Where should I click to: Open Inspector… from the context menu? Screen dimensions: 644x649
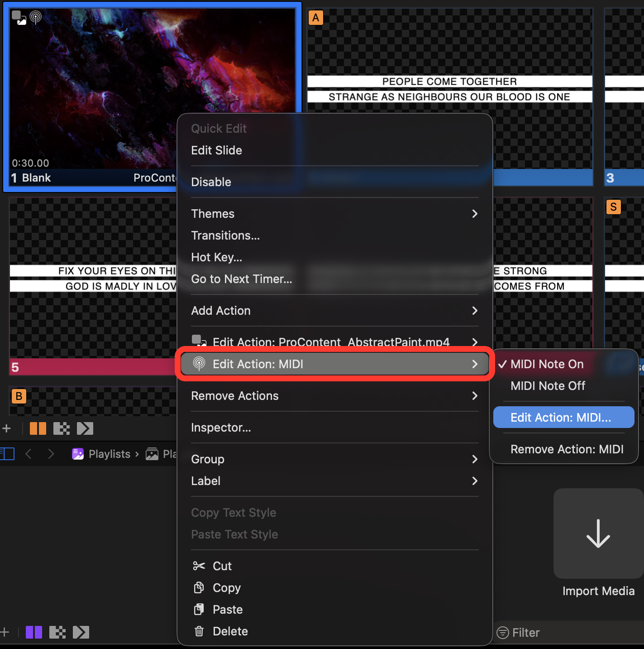click(335, 428)
